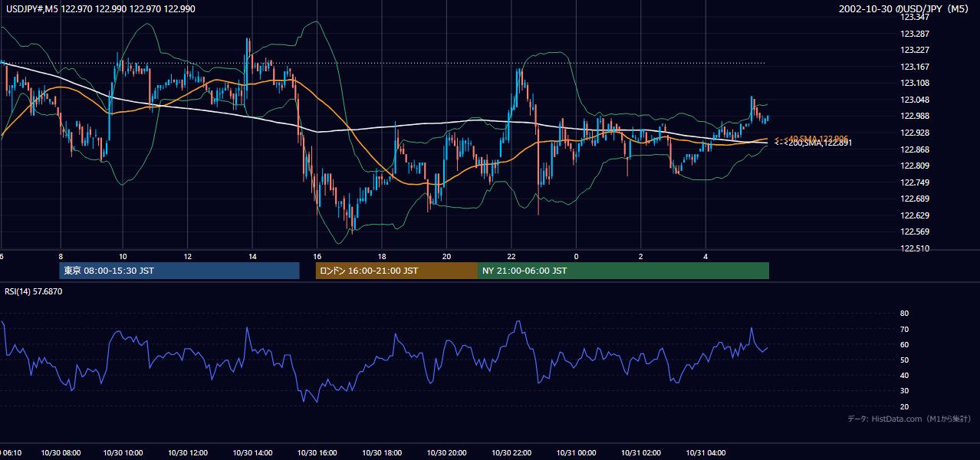Select the NY 21:00-06:00 JST session bar
The width and height of the screenshot is (980, 460).
tap(623, 271)
